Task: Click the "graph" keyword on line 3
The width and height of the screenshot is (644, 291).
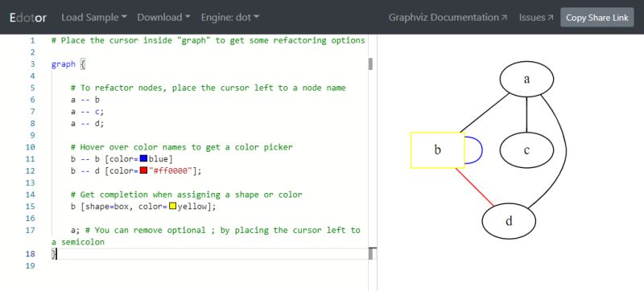Action: click(64, 64)
